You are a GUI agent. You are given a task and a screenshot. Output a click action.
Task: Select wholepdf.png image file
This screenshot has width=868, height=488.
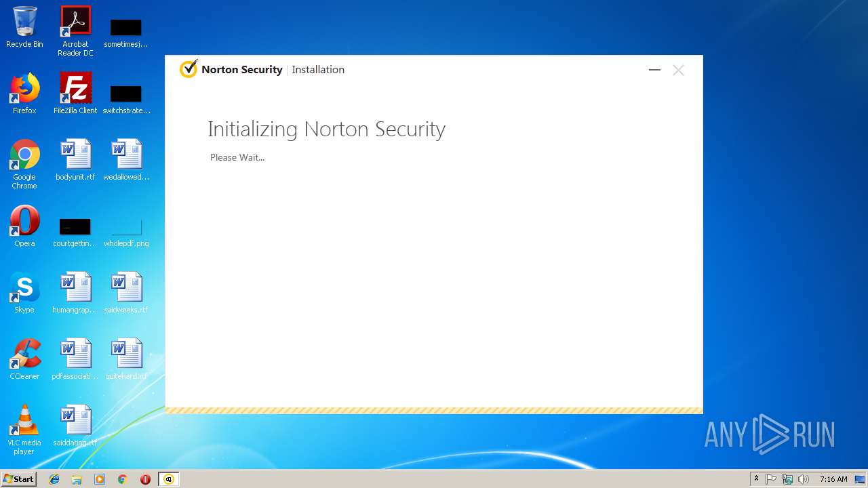[126, 232]
